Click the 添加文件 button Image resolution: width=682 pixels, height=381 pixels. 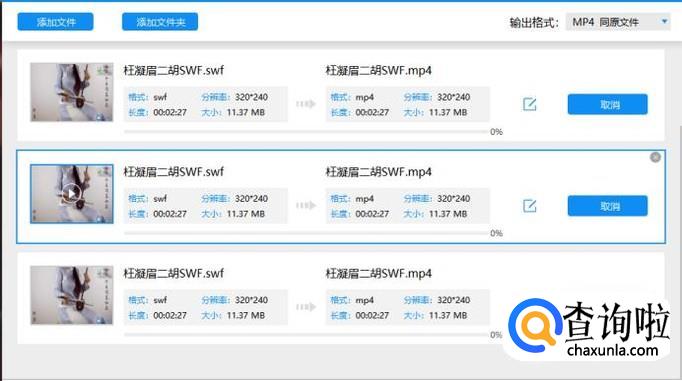tap(55, 22)
